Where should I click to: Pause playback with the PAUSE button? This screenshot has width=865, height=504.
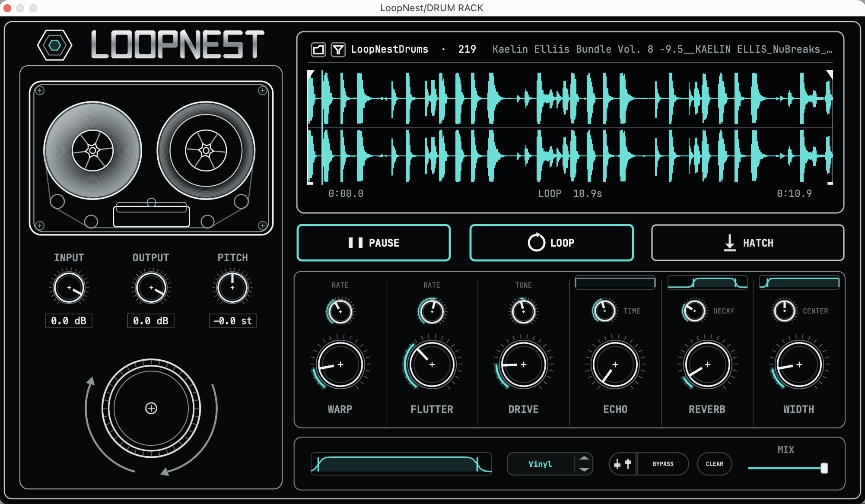[x=374, y=243]
